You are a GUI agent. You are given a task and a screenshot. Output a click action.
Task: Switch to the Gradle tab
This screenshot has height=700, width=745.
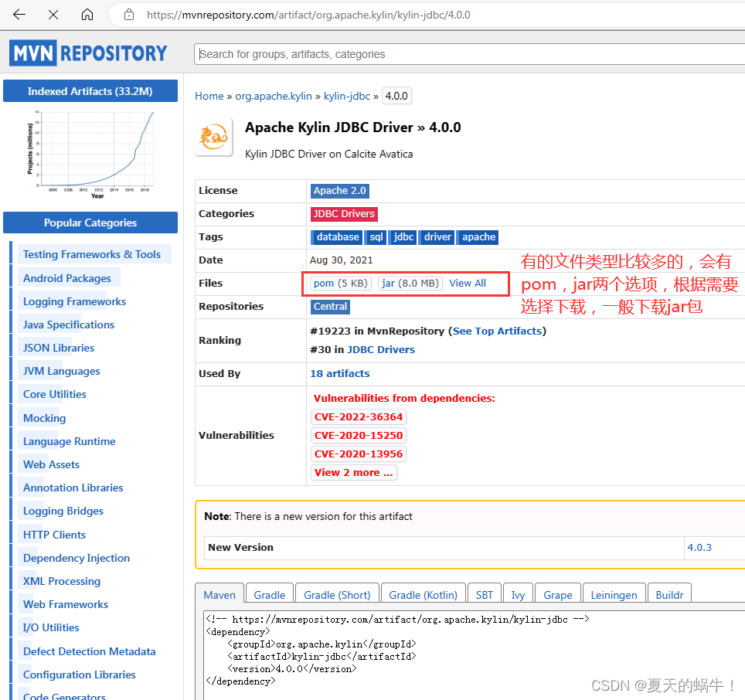270,595
